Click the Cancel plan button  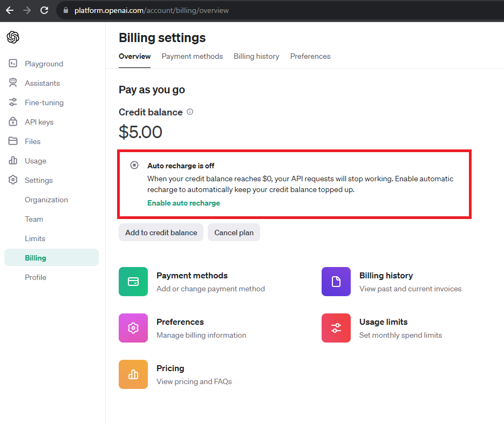pos(234,232)
